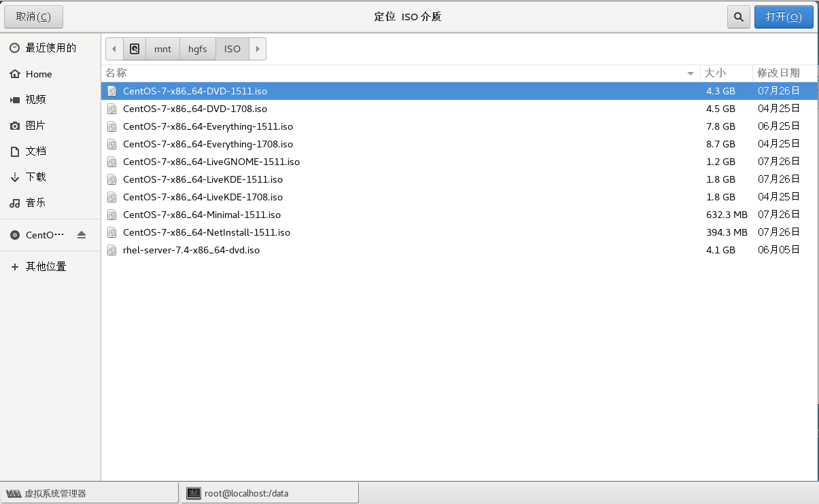Screen dimensions: 819x504
Task: Click ISO file icon of DVD-1708.iso
Action: (112, 109)
